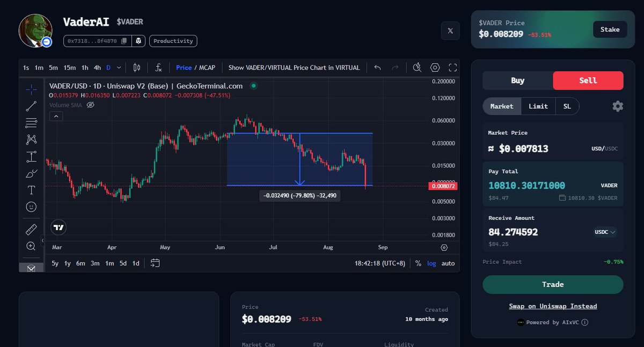Click the Productivity category tag

[173, 41]
